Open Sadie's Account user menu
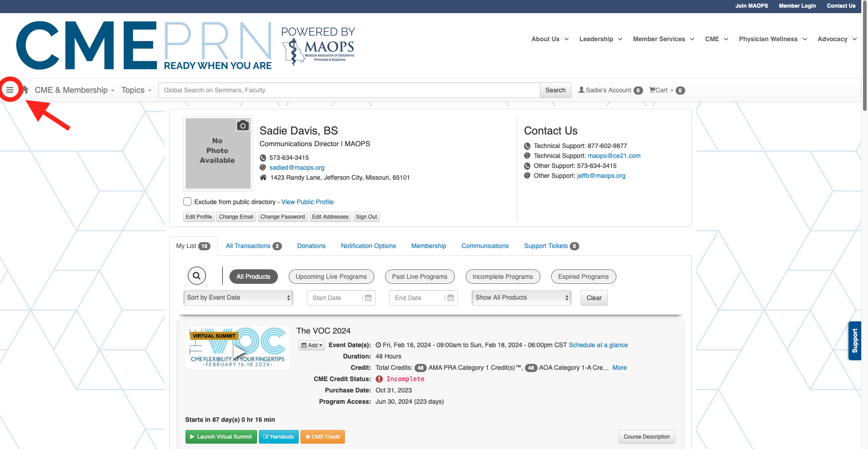Screen dimensions: 868x449 610,90
